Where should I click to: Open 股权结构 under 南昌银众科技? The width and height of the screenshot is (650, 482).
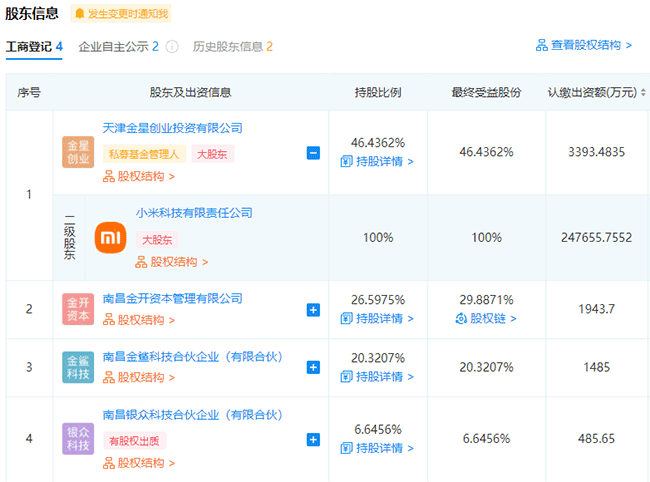(x=139, y=463)
